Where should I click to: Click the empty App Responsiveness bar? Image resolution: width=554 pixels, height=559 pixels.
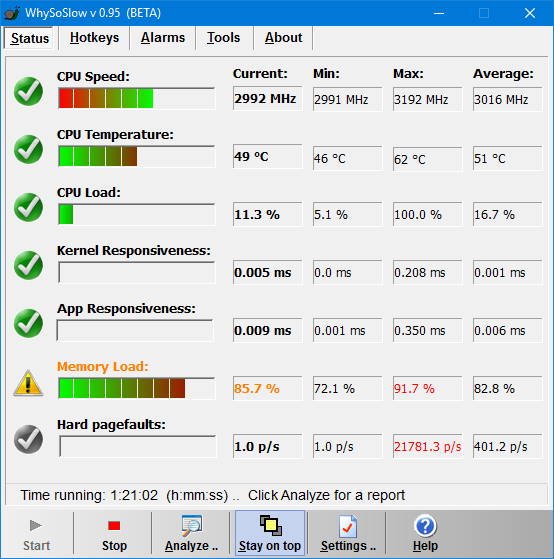pos(135,330)
